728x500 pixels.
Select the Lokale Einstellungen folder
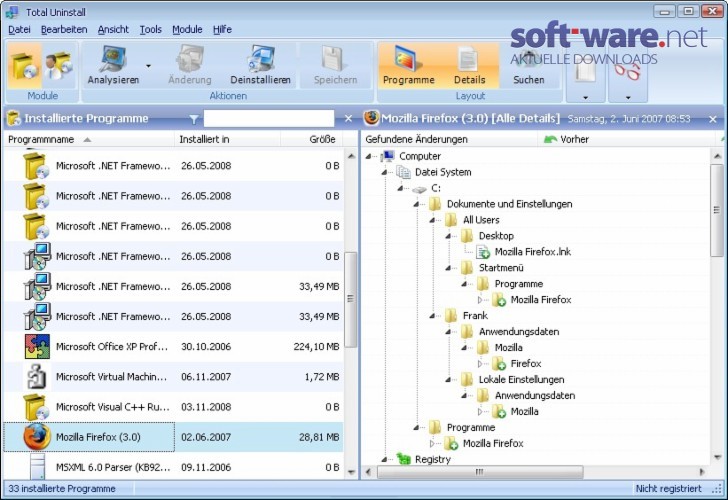tap(521, 380)
